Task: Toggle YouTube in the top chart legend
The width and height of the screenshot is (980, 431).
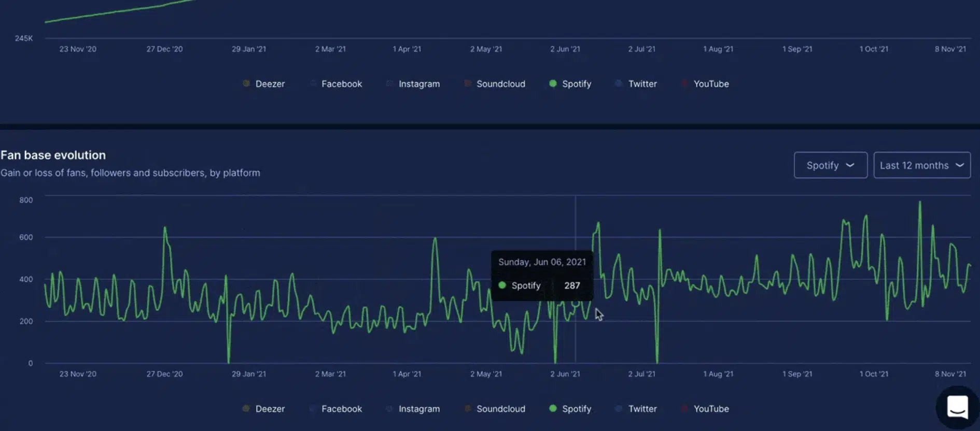Action: (x=705, y=84)
